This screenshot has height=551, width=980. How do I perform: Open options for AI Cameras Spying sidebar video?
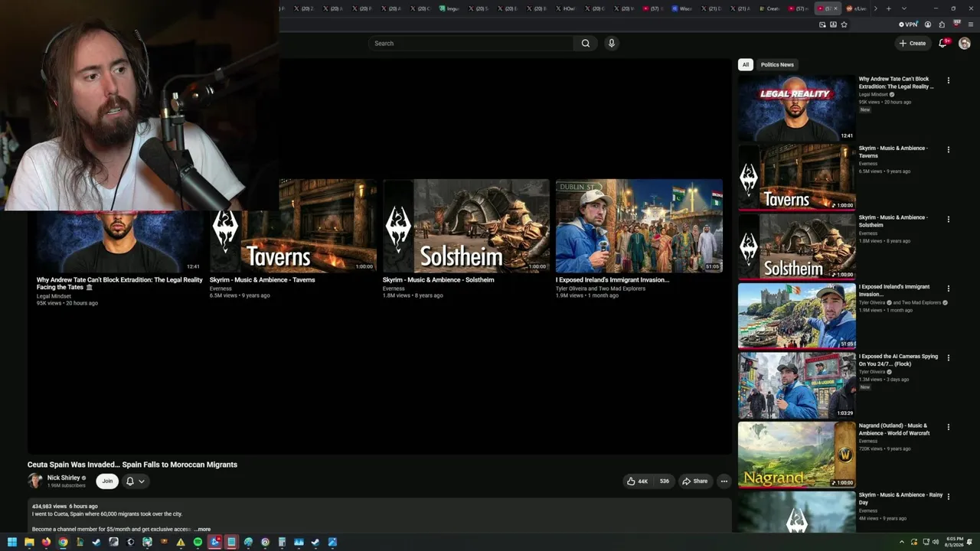(949, 358)
